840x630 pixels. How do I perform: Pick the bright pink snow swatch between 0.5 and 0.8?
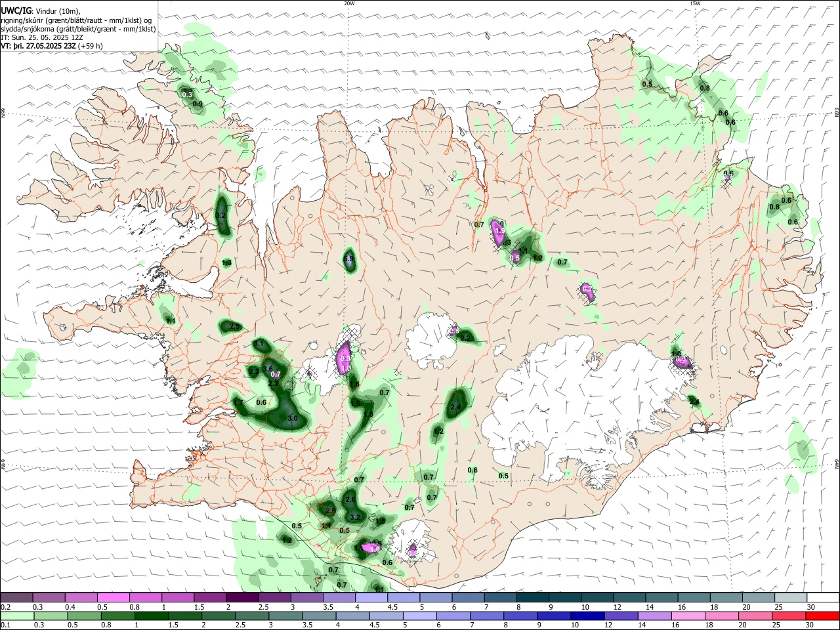(114, 598)
